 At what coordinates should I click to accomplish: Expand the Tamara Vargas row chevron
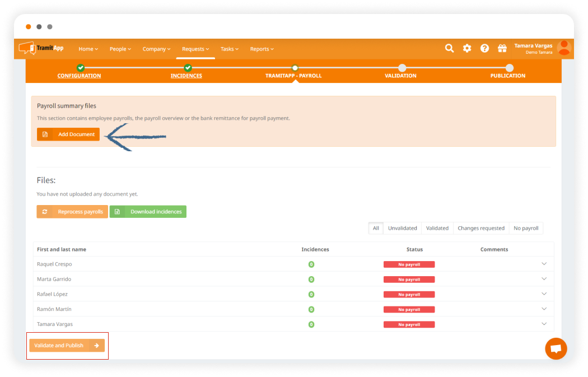544,324
